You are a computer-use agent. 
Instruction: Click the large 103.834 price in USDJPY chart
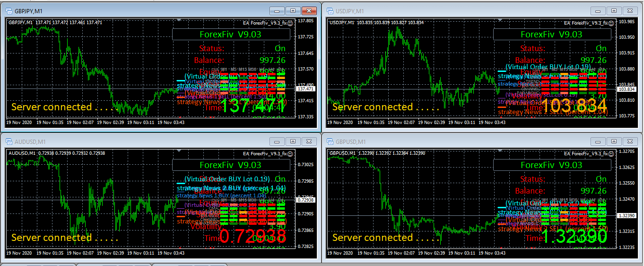[x=573, y=106]
